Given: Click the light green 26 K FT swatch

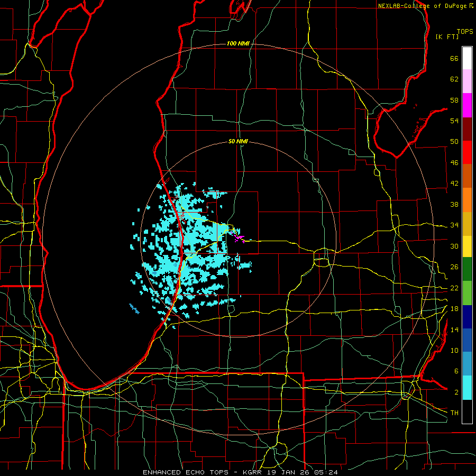Looking at the screenshot, I should [x=467, y=292].
